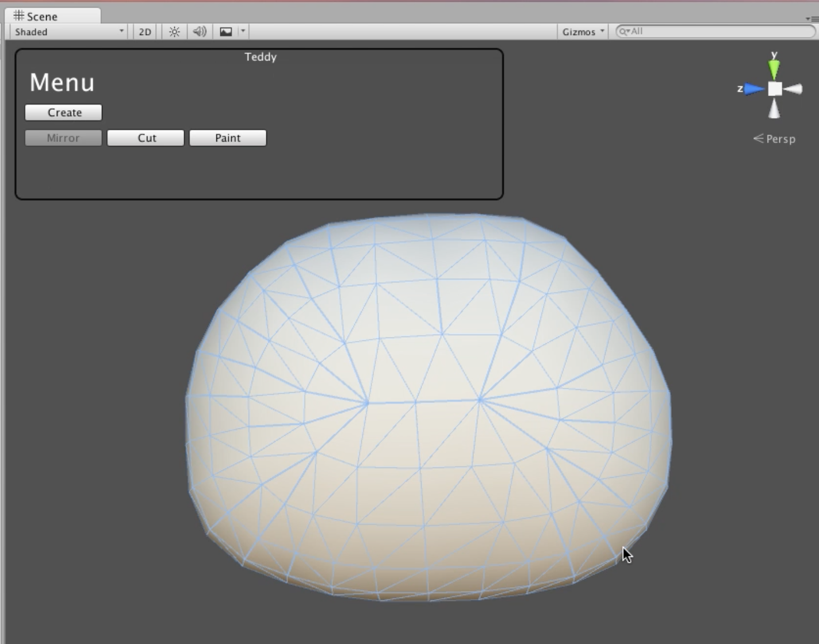Click the right gray gizmo cone

coord(793,89)
